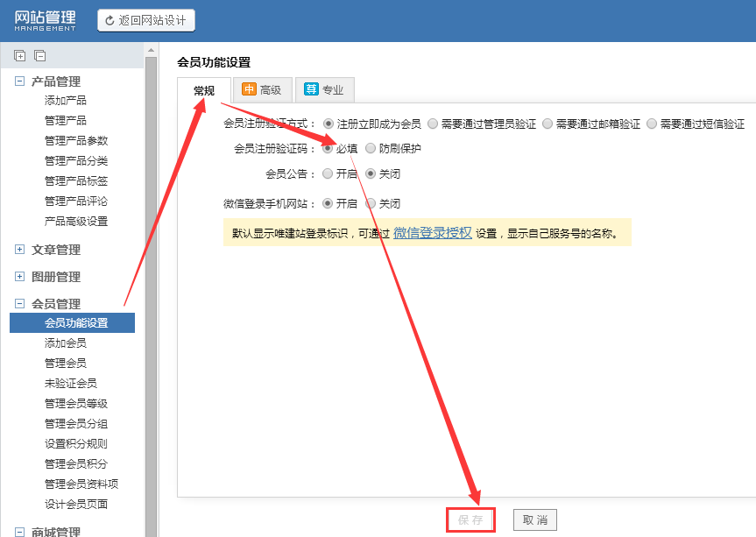Open 产品高级设置 in the sidebar

[76, 222]
